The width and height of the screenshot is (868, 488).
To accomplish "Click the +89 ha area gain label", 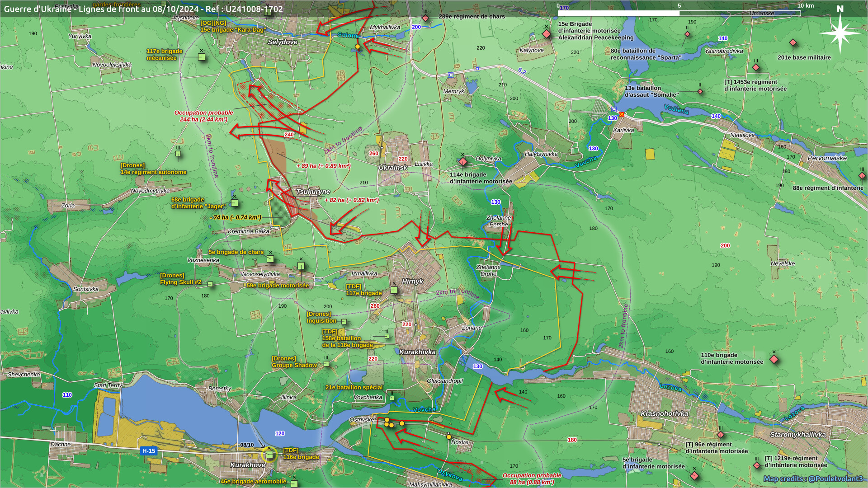I will click(x=324, y=166).
